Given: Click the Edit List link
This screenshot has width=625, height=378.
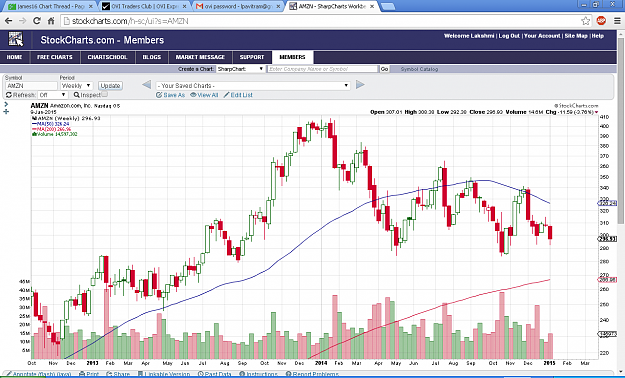Looking at the screenshot, I should (x=238, y=95).
